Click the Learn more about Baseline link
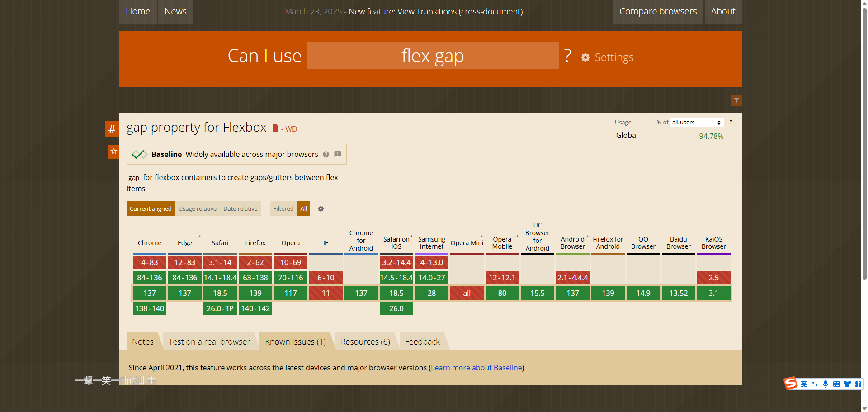Viewport: 868px width, 412px height. [x=476, y=368]
